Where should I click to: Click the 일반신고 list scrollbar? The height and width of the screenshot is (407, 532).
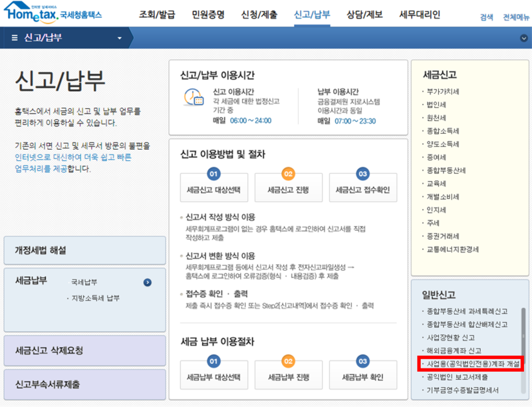click(x=523, y=339)
